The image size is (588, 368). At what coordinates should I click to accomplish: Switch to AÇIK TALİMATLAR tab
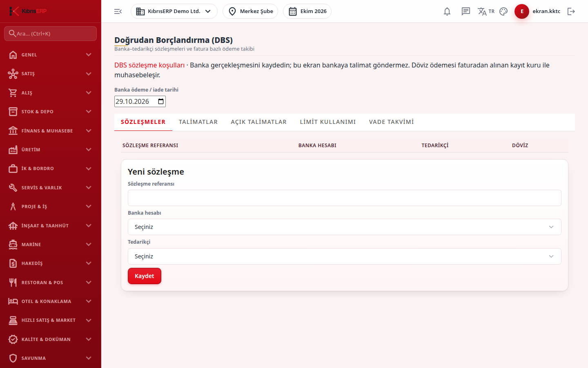(258, 122)
